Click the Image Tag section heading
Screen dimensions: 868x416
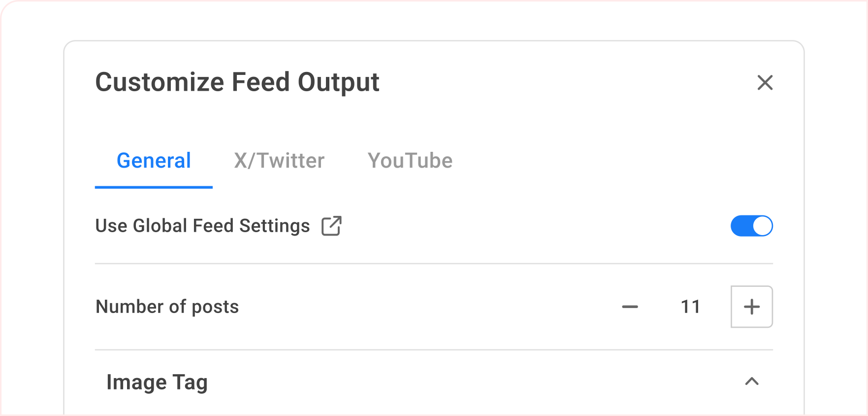pyautogui.click(x=157, y=382)
